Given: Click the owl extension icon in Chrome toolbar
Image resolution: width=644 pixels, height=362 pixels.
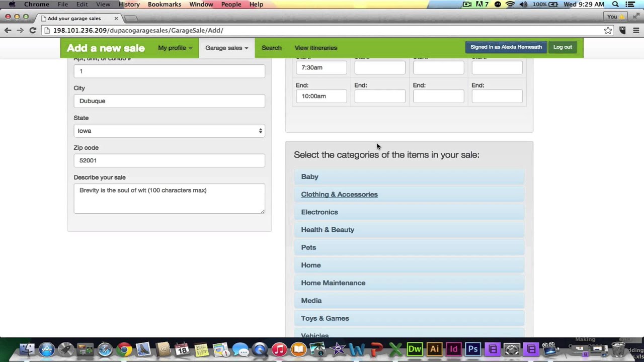Looking at the screenshot, I should (622, 30).
